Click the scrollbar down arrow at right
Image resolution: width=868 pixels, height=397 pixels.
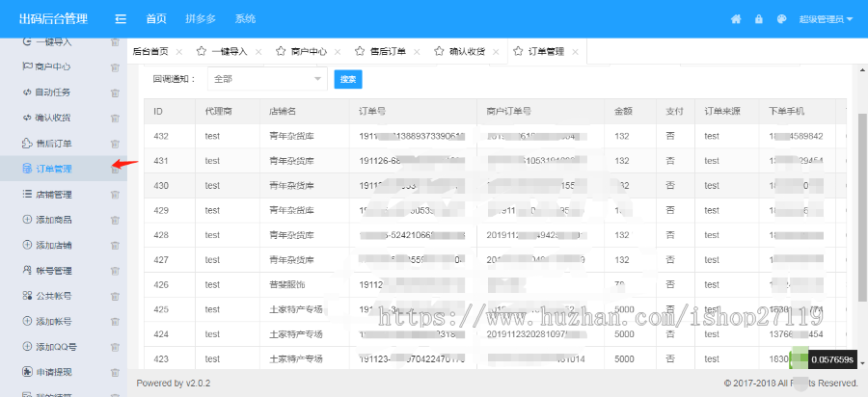(x=862, y=361)
